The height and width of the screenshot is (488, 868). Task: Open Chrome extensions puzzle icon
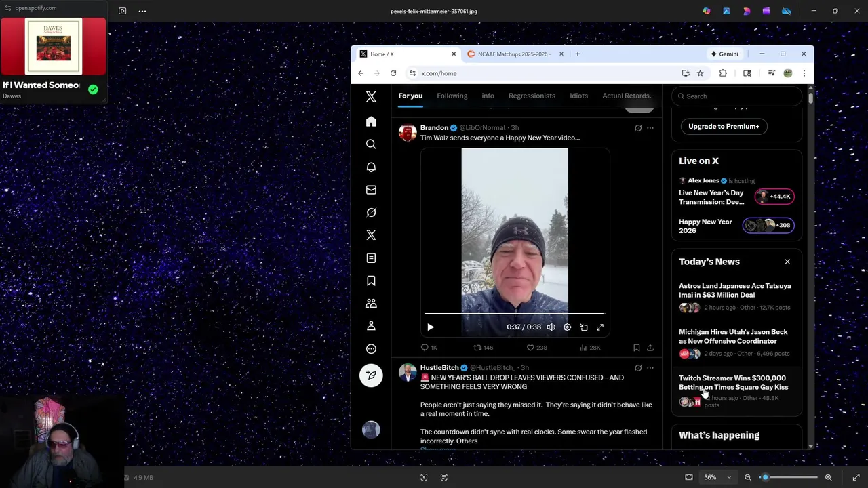(x=723, y=73)
